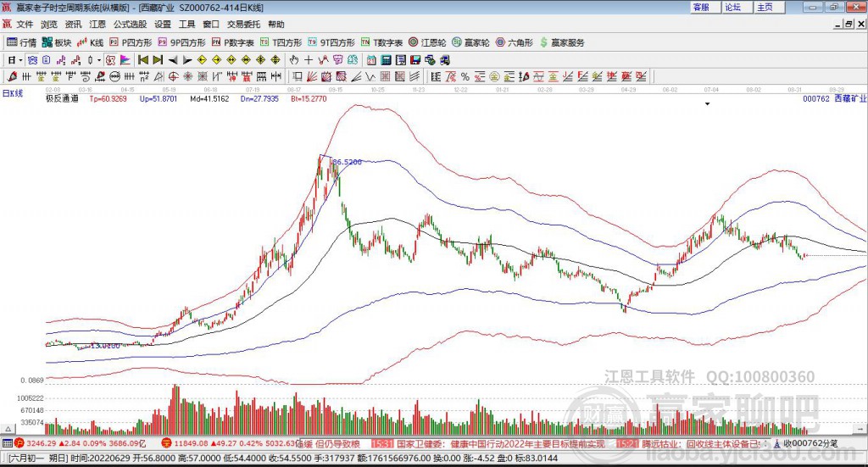Click the small black triangle marker above chart
Screen dimensions: 868x467
click(x=707, y=103)
